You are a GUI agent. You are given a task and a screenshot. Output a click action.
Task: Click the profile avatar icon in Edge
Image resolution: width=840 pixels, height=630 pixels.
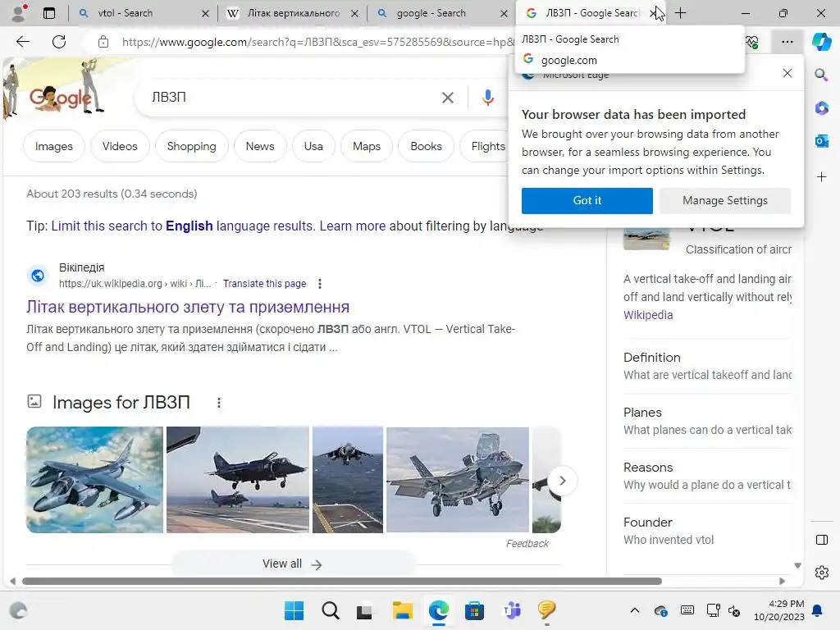click(19, 13)
